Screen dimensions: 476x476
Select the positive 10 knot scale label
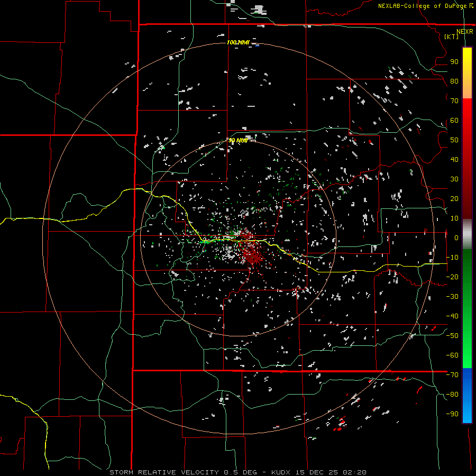click(454, 218)
